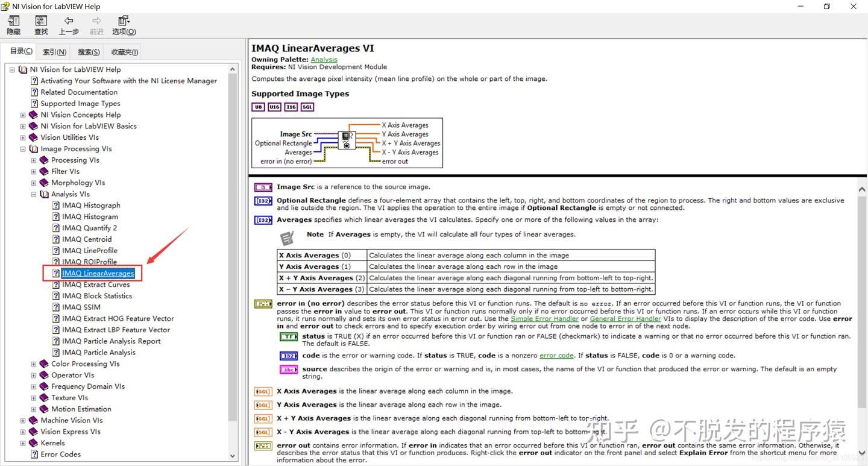Click the Optional Rectangle I32 terminal icon

pos(263,201)
